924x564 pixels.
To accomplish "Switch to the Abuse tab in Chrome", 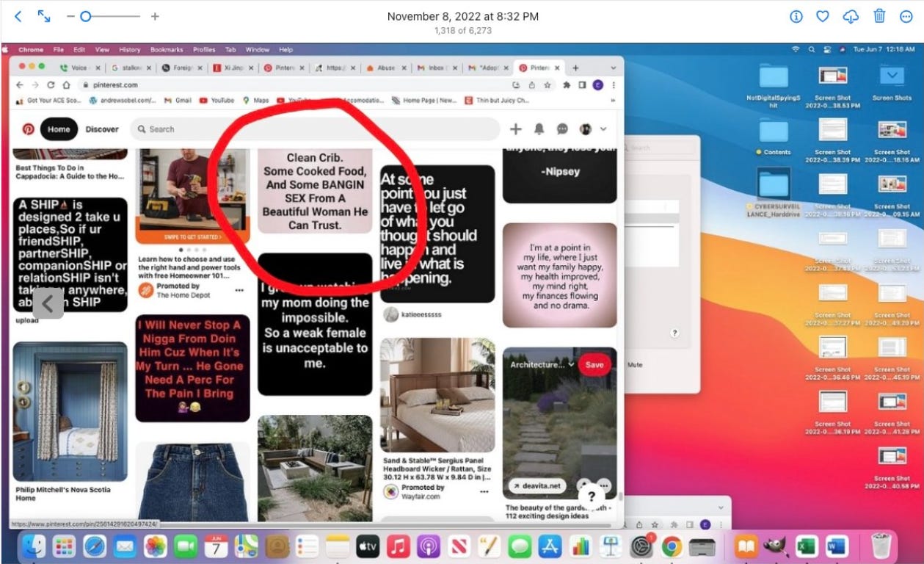I will [x=386, y=68].
